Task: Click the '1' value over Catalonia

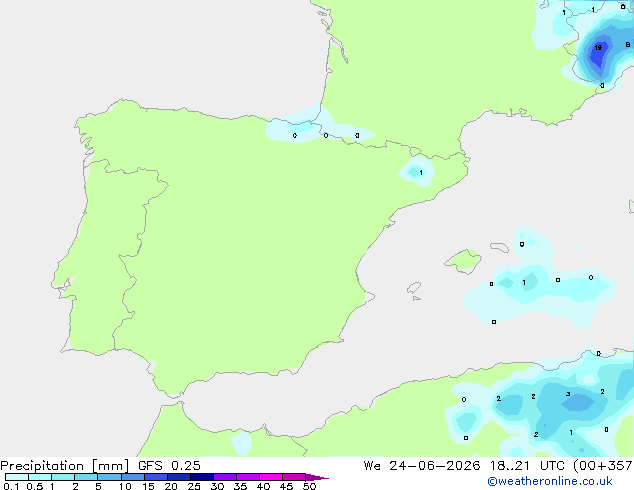Action: tap(421, 173)
